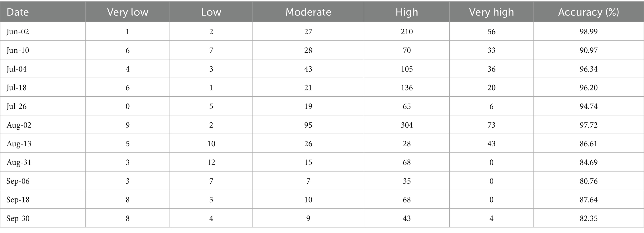The width and height of the screenshot is (644, 233).
Task: Click the accuracy value 98.99
Action: [589, 32]
